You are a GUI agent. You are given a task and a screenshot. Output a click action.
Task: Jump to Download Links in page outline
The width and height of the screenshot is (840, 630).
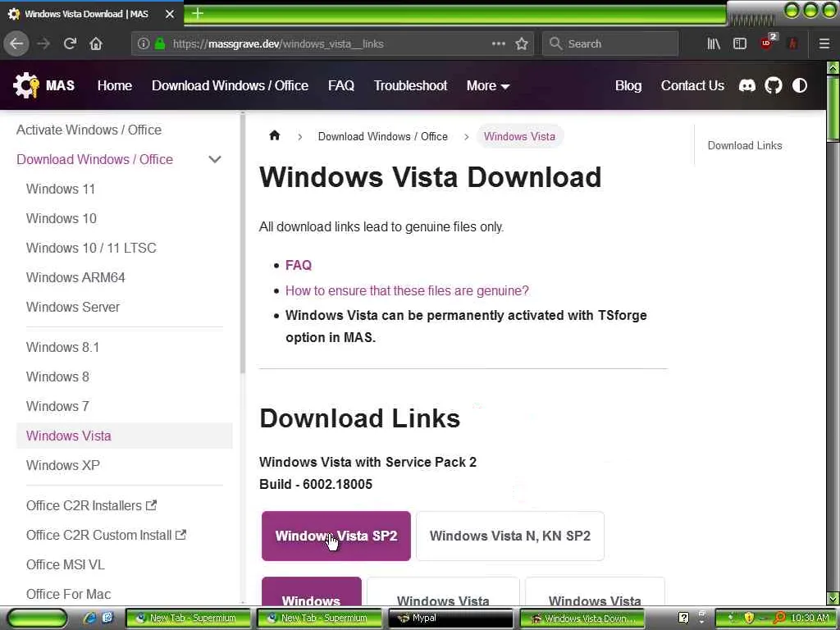[745, 145]
